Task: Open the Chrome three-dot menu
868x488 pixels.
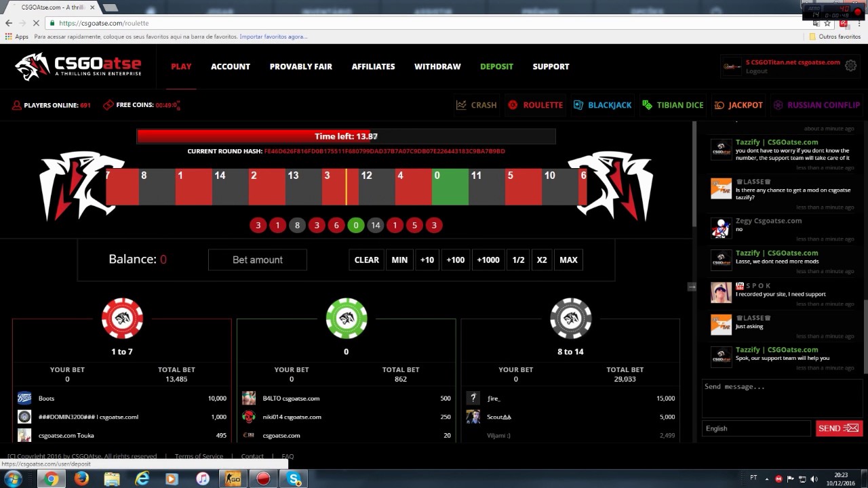Action: (x=859, y=23)
